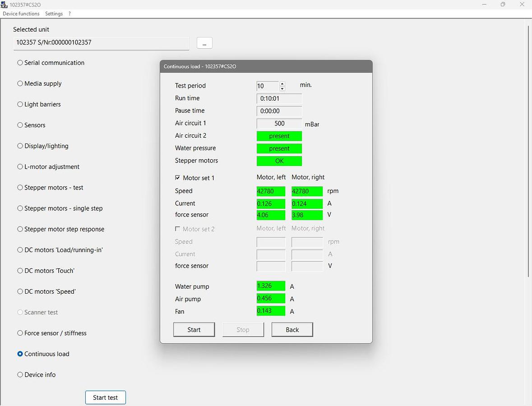This screenshot has width=532, height=406.
Task: Click the Back button
Action: tap(292, 330)
